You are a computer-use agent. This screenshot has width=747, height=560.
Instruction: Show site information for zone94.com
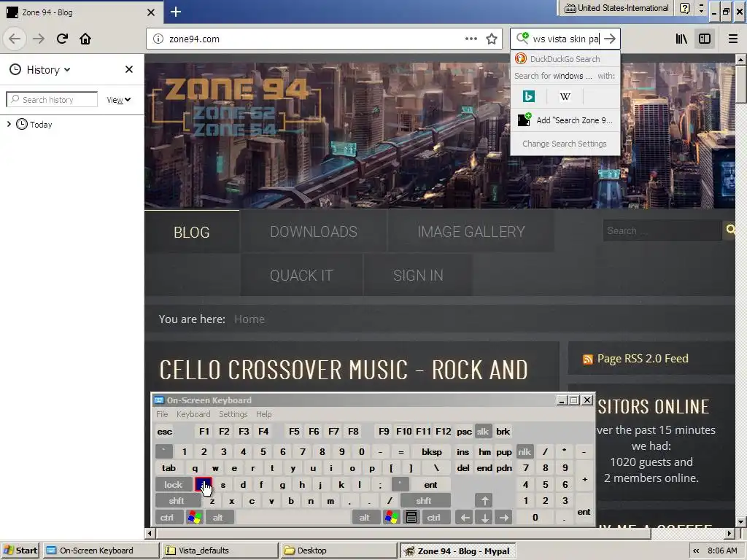[158, 39]
